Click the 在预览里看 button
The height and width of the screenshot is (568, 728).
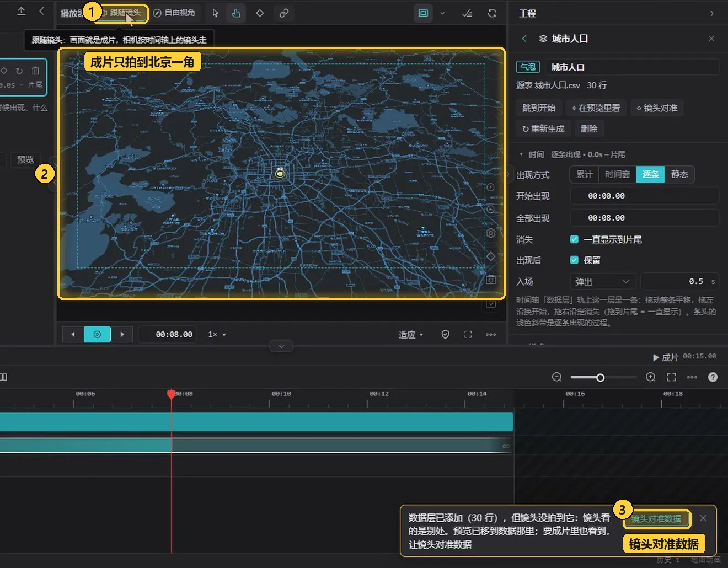pos(596,108)
